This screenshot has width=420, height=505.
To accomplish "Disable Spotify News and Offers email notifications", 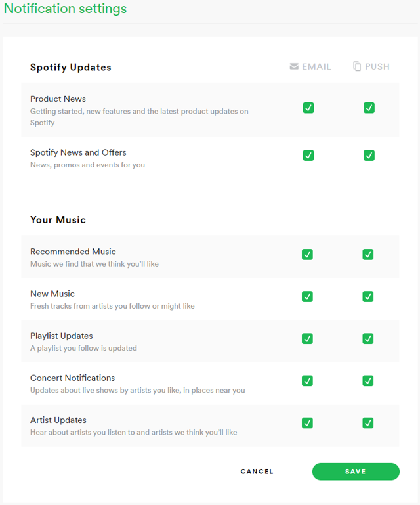I will coord(308,156).
